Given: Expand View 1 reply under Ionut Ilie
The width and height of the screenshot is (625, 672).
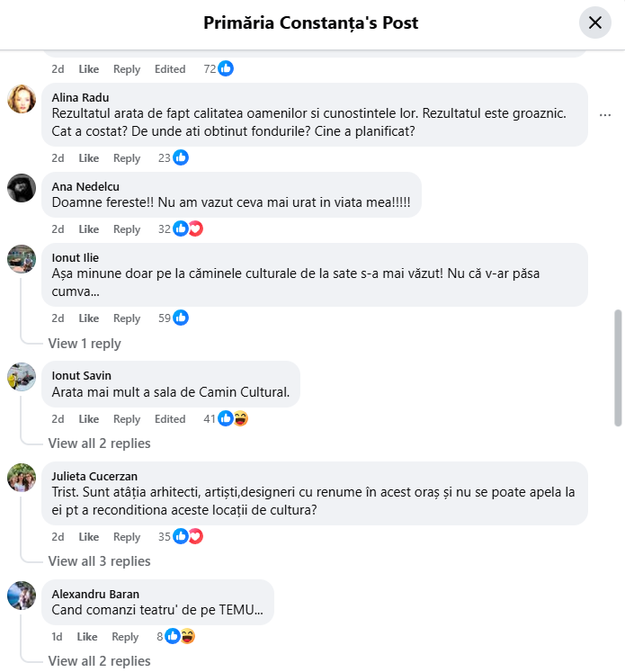Looking at the screenshot, I should coord(85,344).
